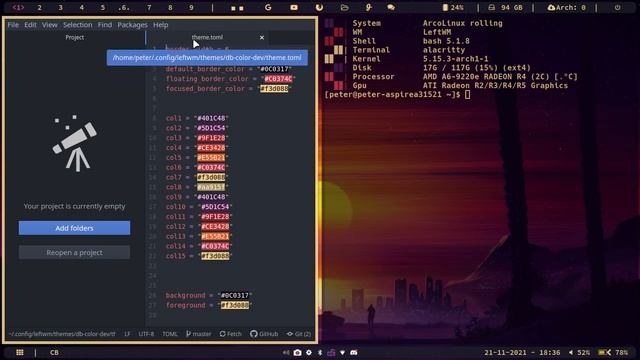Open Discord from the bottom tray
Viewport: 640px width, 360px height.
pyautogui.click(x=354, y=352)
